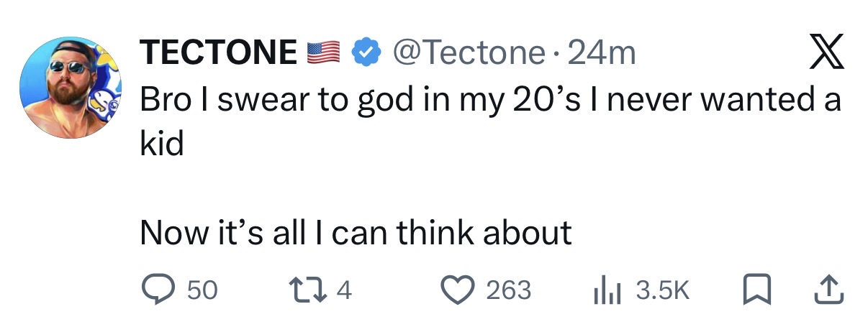Click the repost count showing 4

(x=343, y=290)
